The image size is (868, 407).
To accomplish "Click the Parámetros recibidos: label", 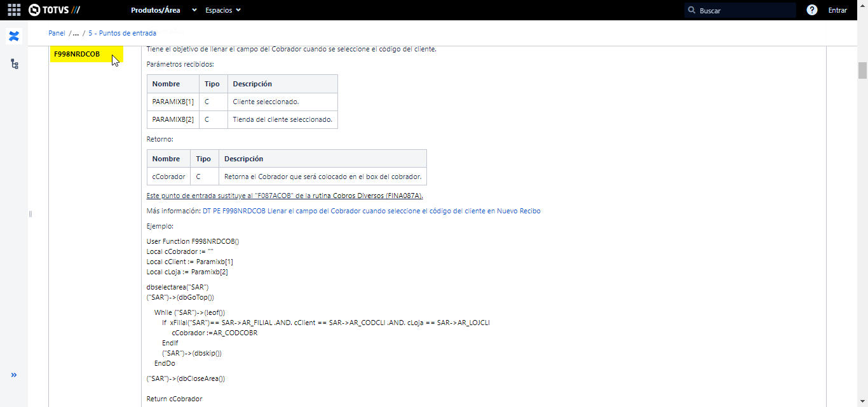I will pos(180,64).
